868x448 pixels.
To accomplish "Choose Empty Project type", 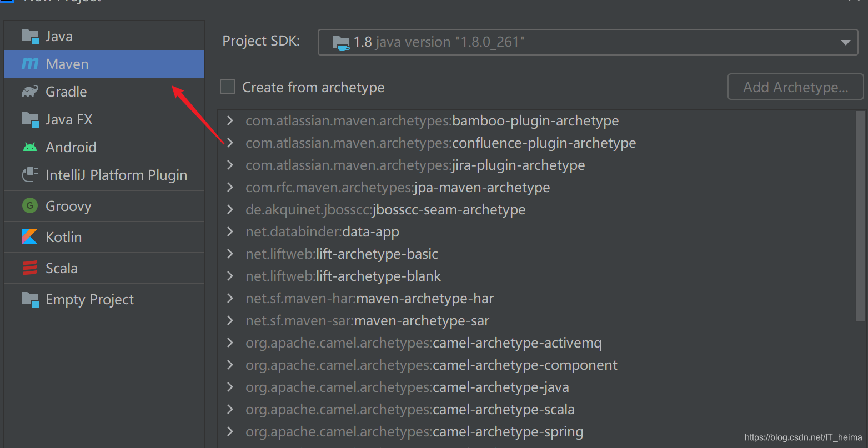I will coord(104,299).
